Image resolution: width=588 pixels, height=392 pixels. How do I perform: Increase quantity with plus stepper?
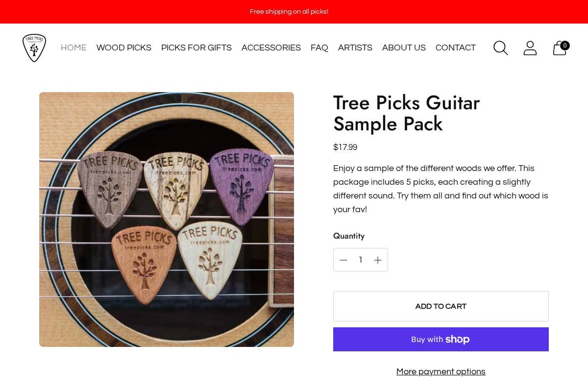coord(378,260)
